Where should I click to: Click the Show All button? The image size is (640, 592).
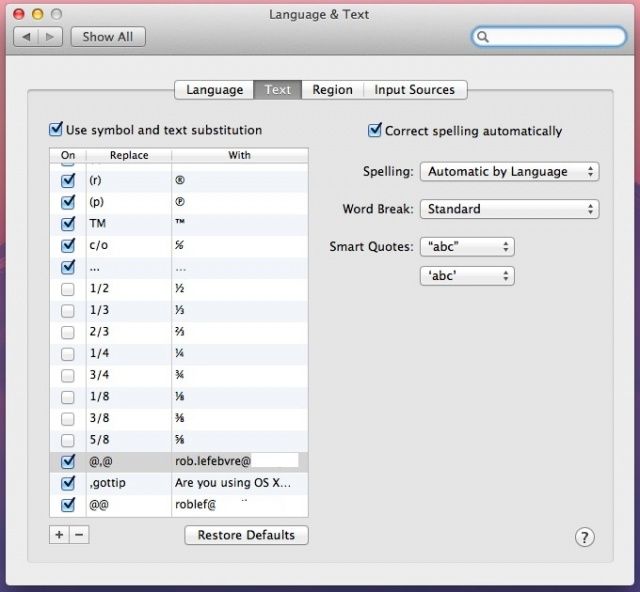(x=107, y=37)
